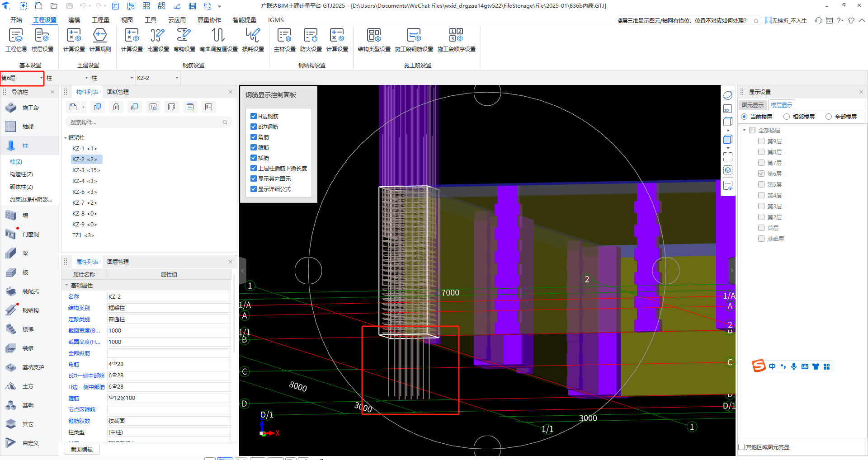Select KZ-3 <15> in component list

86,170
